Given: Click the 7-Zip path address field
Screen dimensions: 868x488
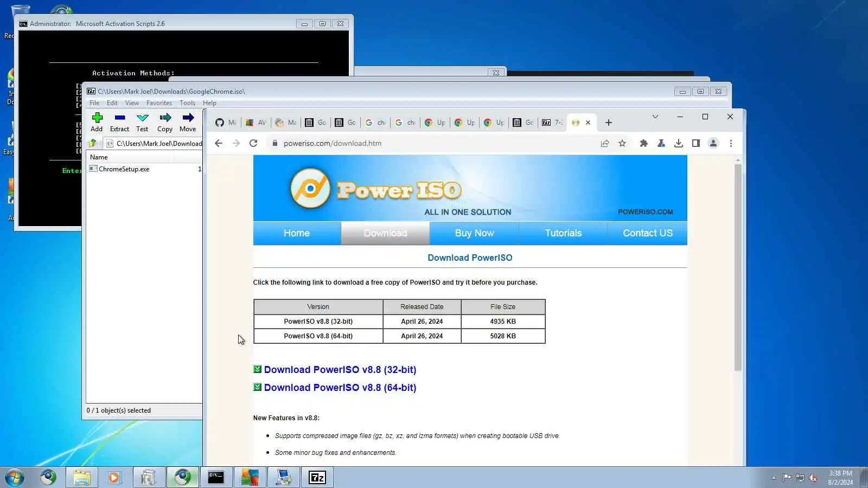Looking at the screenshot, I should coord(154,143).
